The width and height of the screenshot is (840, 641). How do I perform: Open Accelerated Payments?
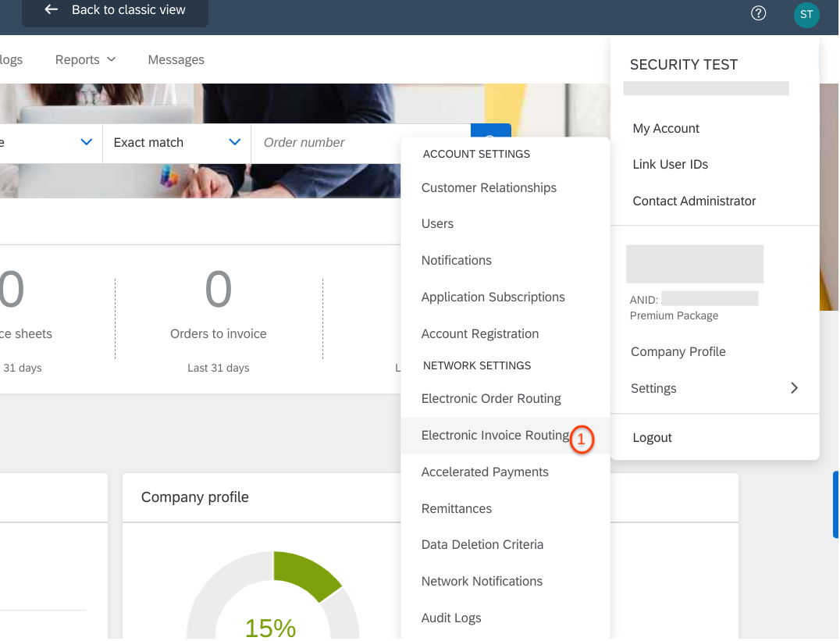click(x=485, y=472)
